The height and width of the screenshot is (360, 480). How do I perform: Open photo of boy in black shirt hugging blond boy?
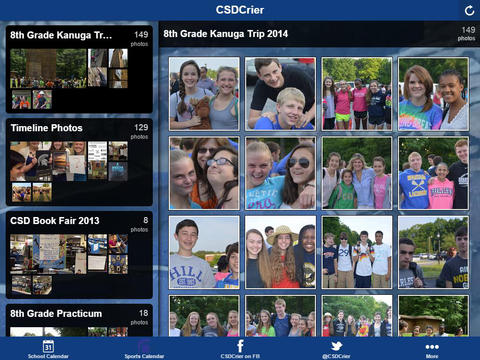280,94
